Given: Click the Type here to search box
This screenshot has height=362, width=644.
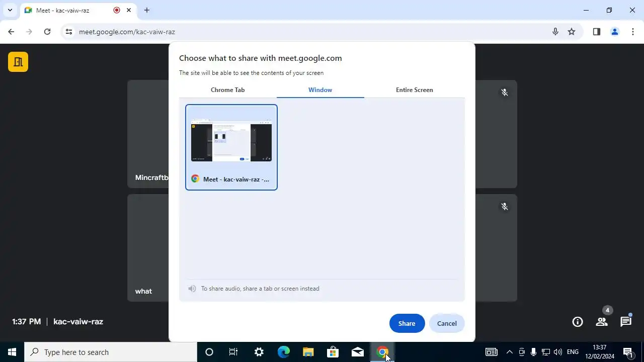Looking at the screenshot, I should point(111,352).
